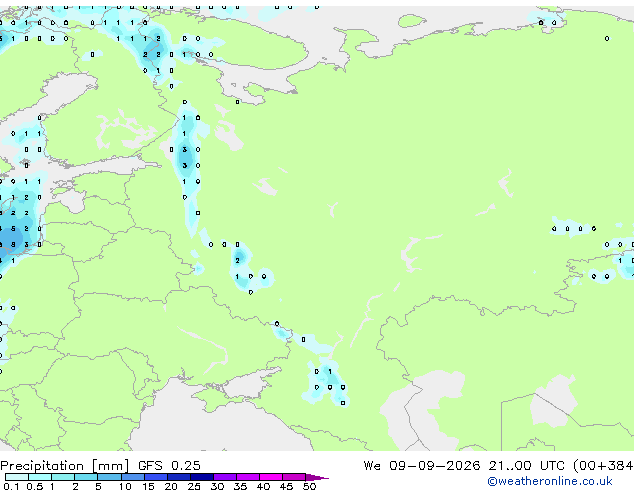The width and height of the screenshot is (634, 490).
Task: Click the "15" legend scale label
Action: pyautogui.click(x=148, y=486)
